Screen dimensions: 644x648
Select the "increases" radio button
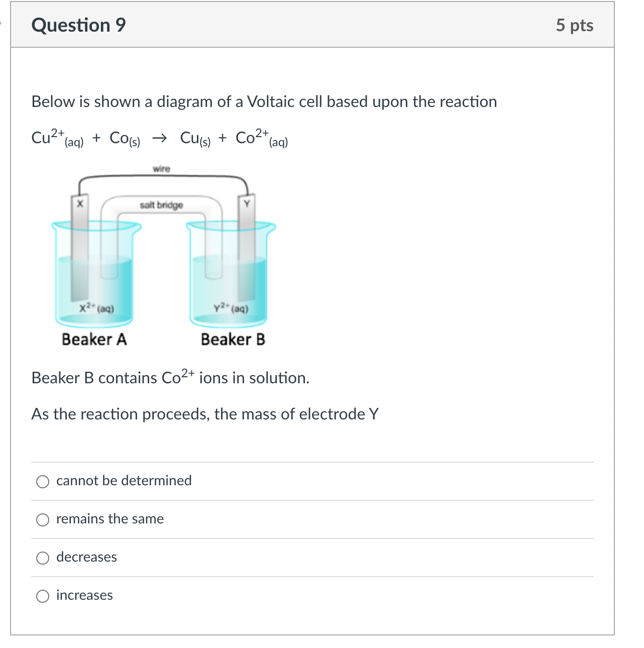(43, 596)
